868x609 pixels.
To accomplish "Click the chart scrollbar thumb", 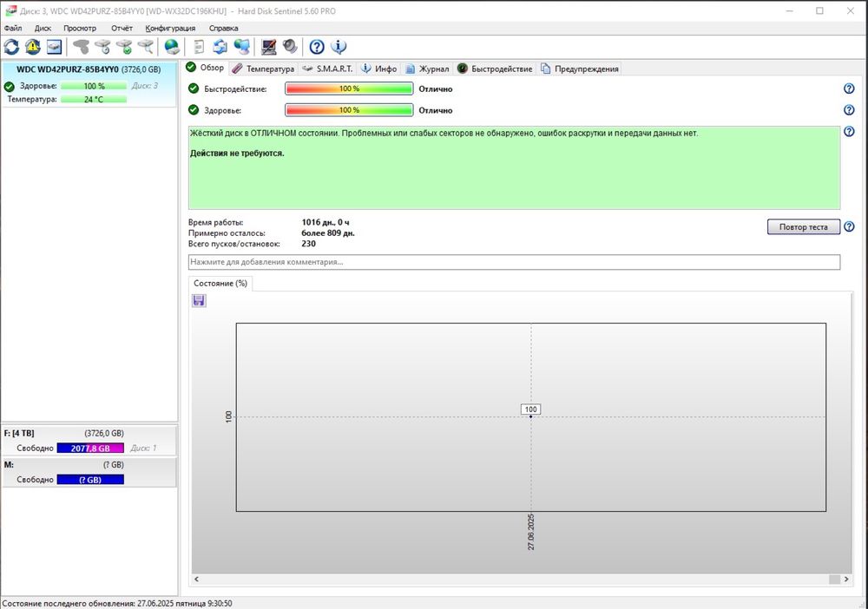I will tap(834, 580).
